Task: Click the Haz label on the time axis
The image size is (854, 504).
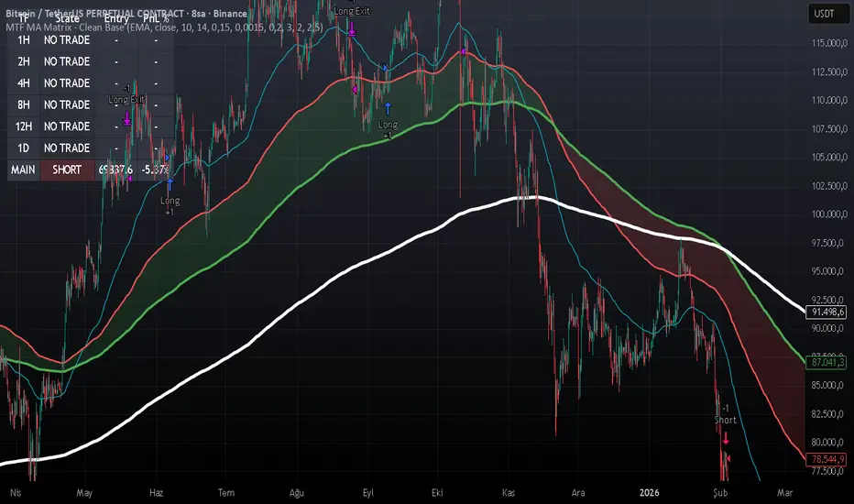Action: click(157, 493)
